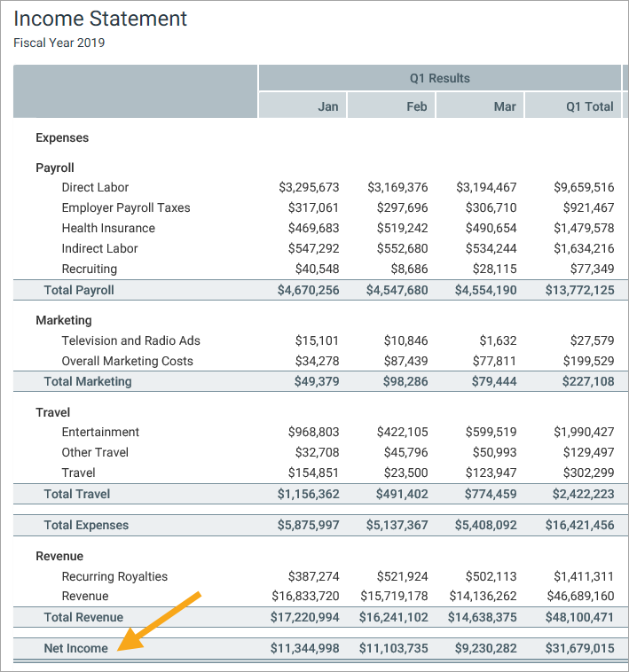Click the Mar column header

505,106
